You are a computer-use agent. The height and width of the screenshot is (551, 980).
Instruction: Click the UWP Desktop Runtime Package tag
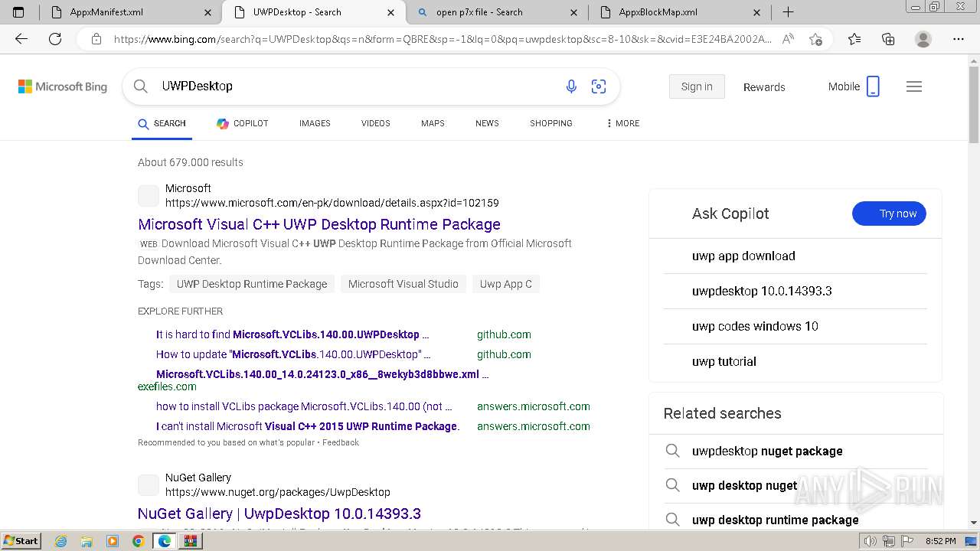point(252,284)
